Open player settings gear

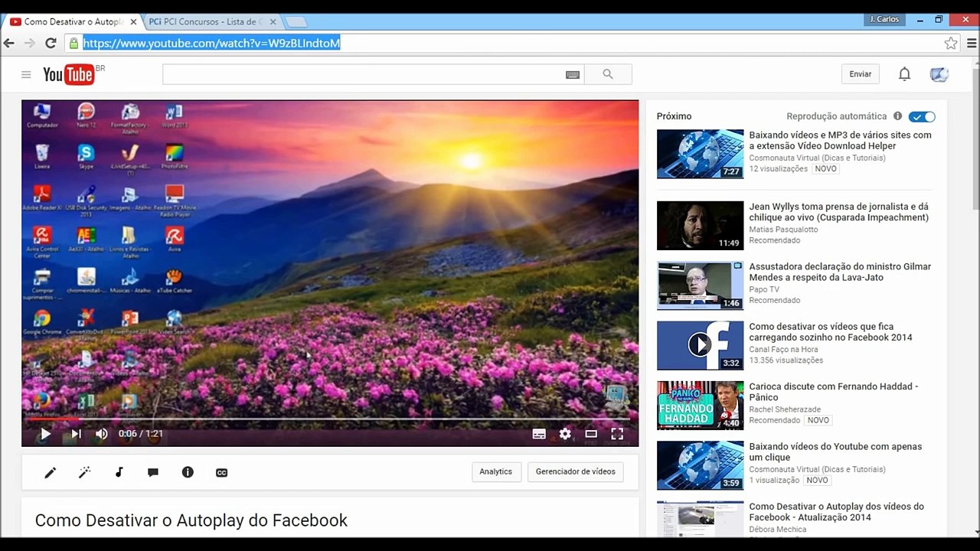point(565,434)
